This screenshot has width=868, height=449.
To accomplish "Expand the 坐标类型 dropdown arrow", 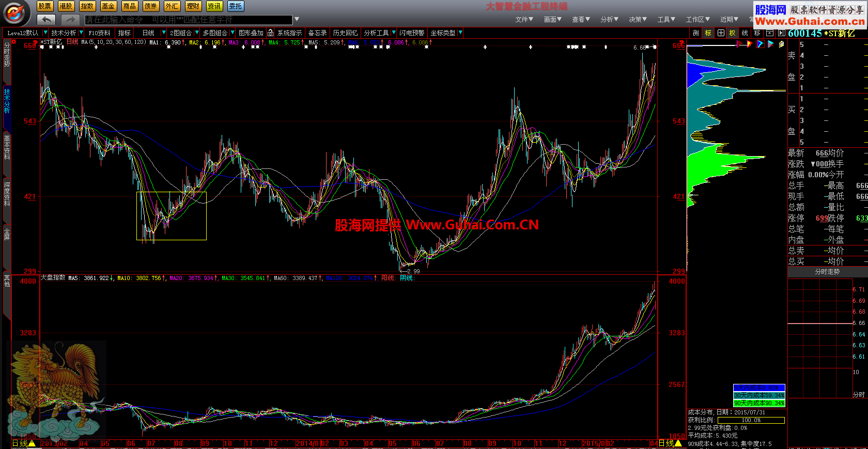I will pyautogui.click(x=460, y=33).
